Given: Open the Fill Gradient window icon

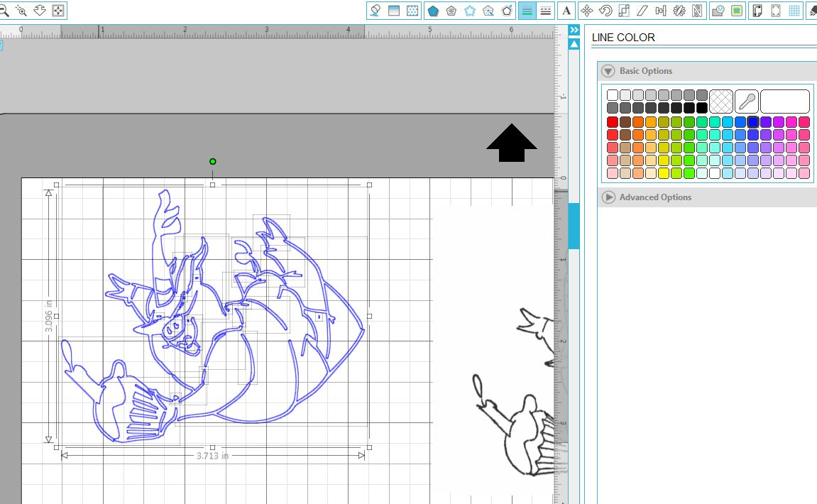Looking at the screenshot, I should tap(394, 11).
